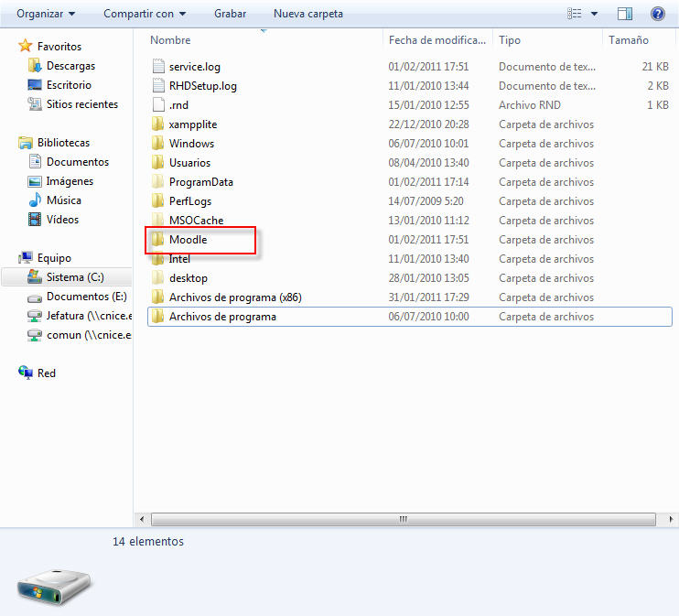The image size is (679, 616).
Task: Open Documentos (E:) drive in sidebar
Action: 86,297
